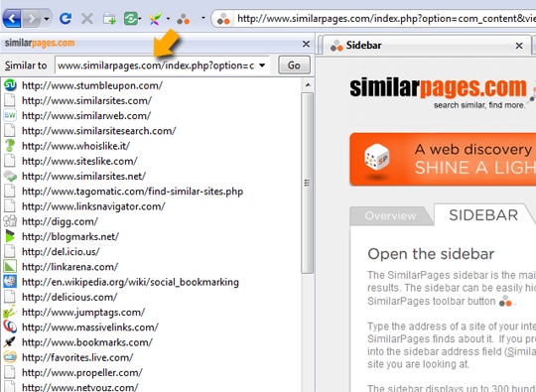536x392 pixels.
Task: Close the similarpages.com sidebar panel
Action: pyautogui.click(x=306, y=44)
